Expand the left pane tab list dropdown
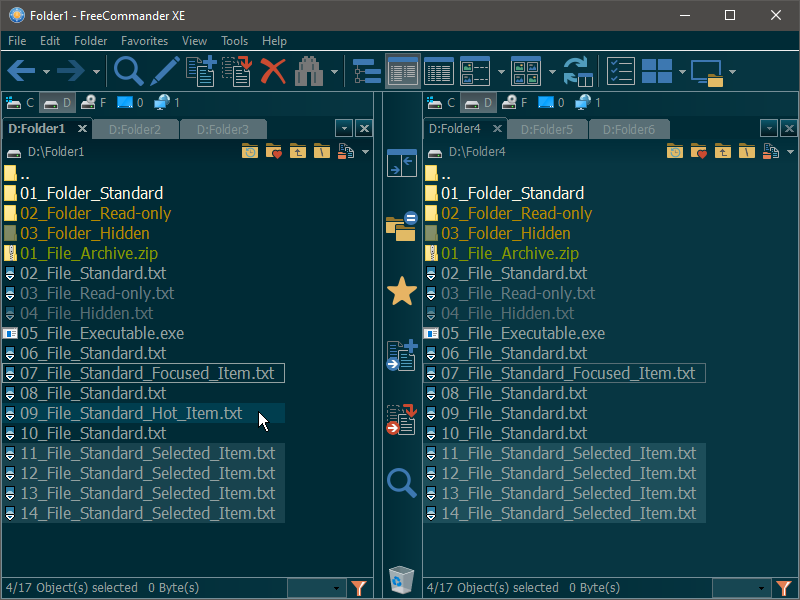The image size is (800, 600). point(344,129)
